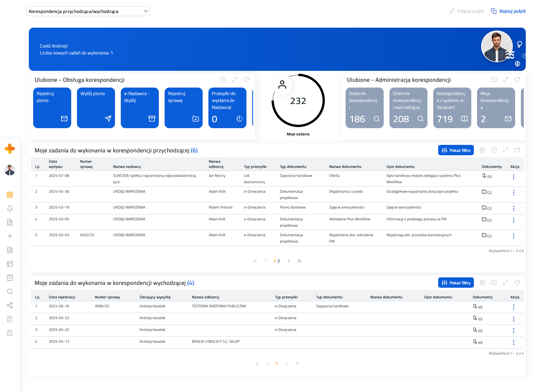535x392 pixels.
Task: Click the sidebar user avatar
Action: coord(10,170)
